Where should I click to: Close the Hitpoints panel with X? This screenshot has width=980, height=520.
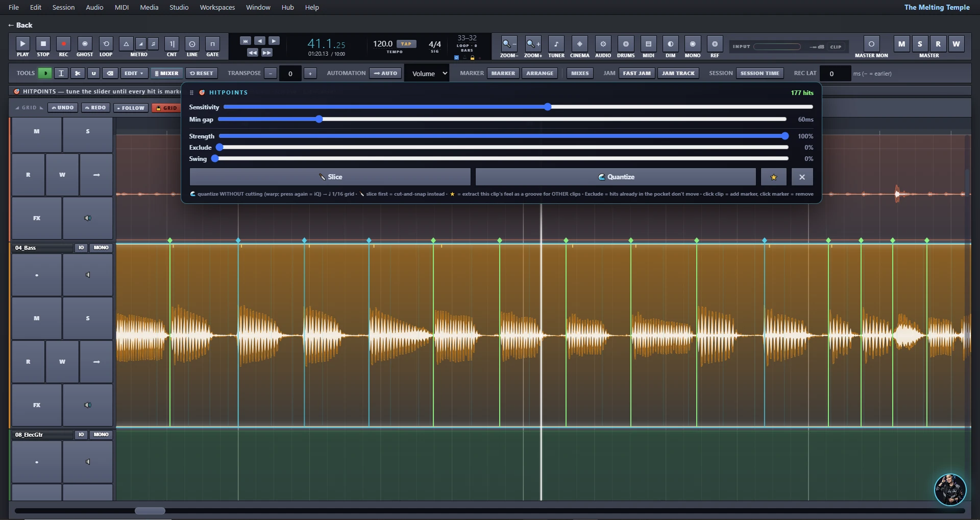click(x=802, y=177)
